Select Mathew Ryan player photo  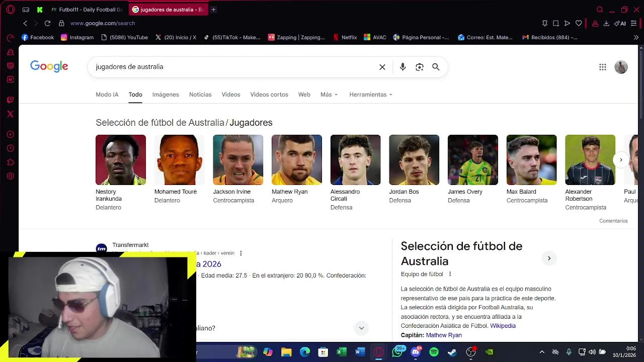tap(297, 160)
